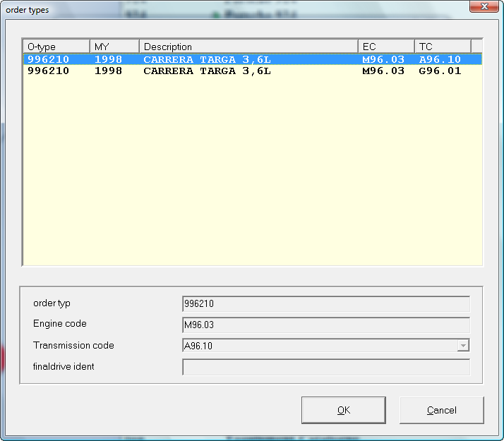504x441 pixels.
Task: Confirm the order type selection with OK
Action: (343, 410)
